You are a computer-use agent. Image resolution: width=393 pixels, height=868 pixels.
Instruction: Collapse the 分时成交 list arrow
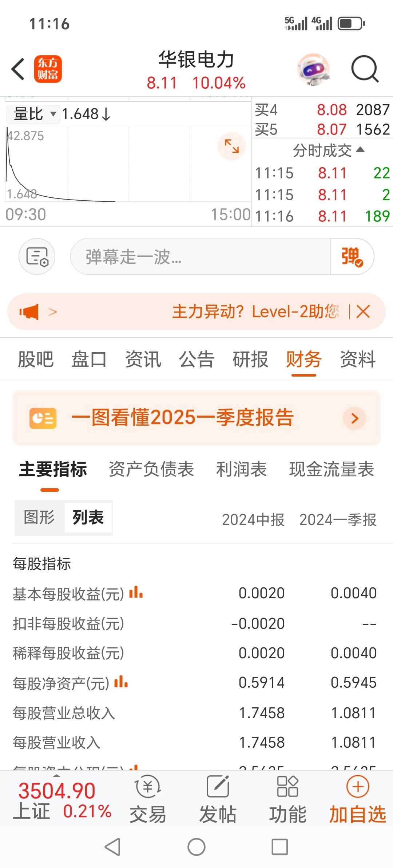click(360, 150)
